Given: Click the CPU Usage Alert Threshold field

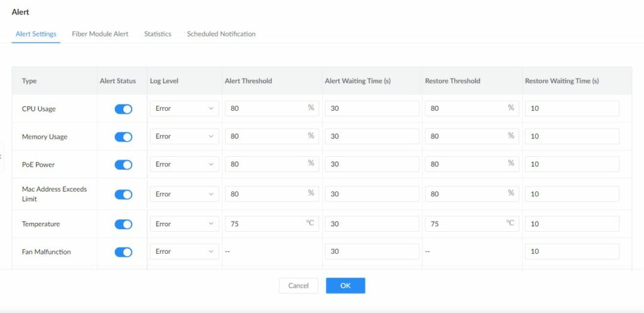Looking at the screenshot, I should [272, 108].
